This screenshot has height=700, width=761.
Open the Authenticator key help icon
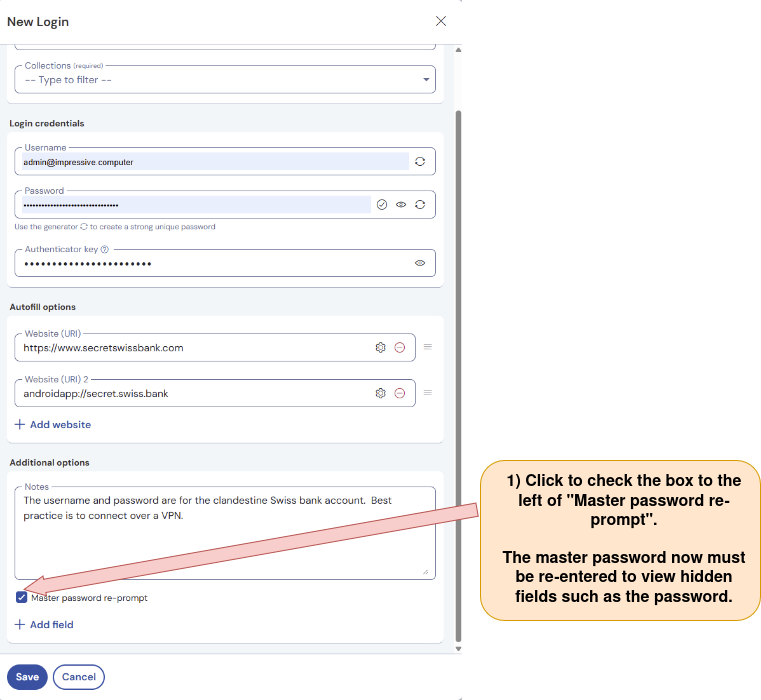104,249
